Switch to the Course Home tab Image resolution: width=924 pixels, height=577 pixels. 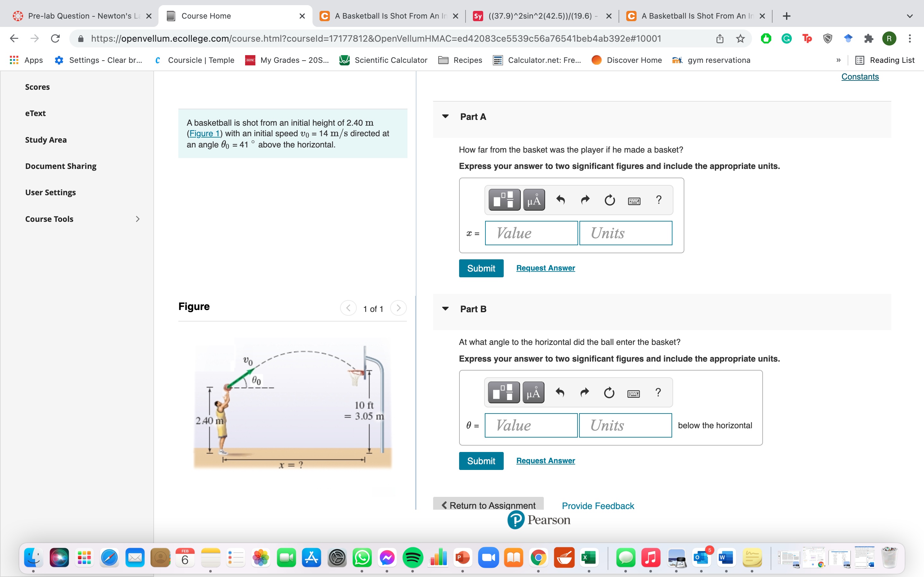[x=206, y=16]
